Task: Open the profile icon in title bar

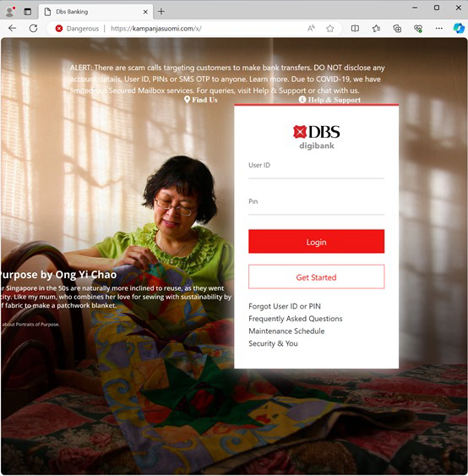Action: pos(10,12)
